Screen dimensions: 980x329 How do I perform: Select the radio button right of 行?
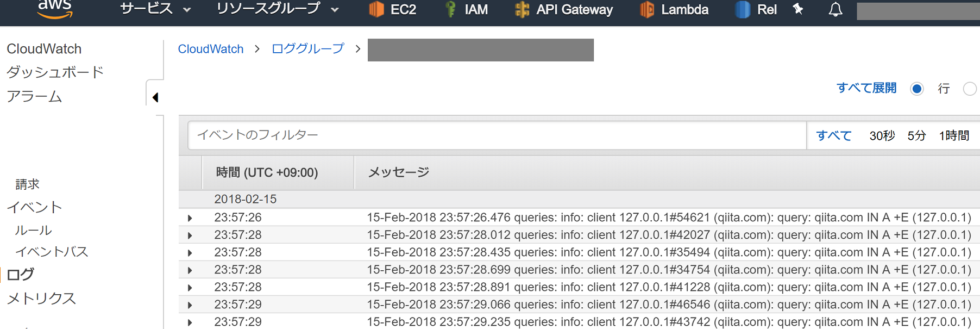pos(970,89)
